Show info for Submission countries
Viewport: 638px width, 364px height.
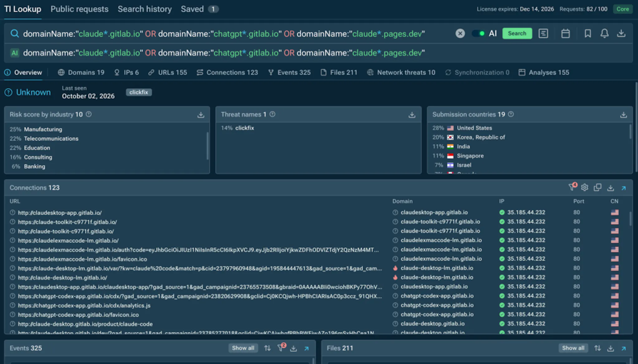(x=511, y=114)
